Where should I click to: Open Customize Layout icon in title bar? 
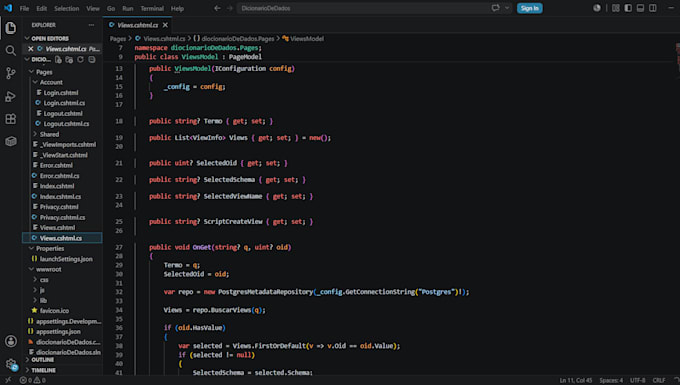point(615,8)
